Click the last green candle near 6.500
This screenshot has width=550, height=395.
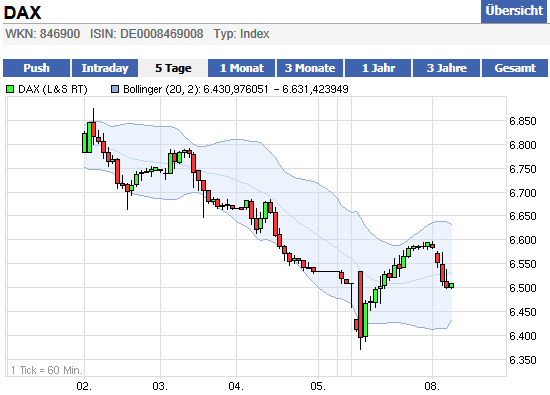click(x=451, y=286)
